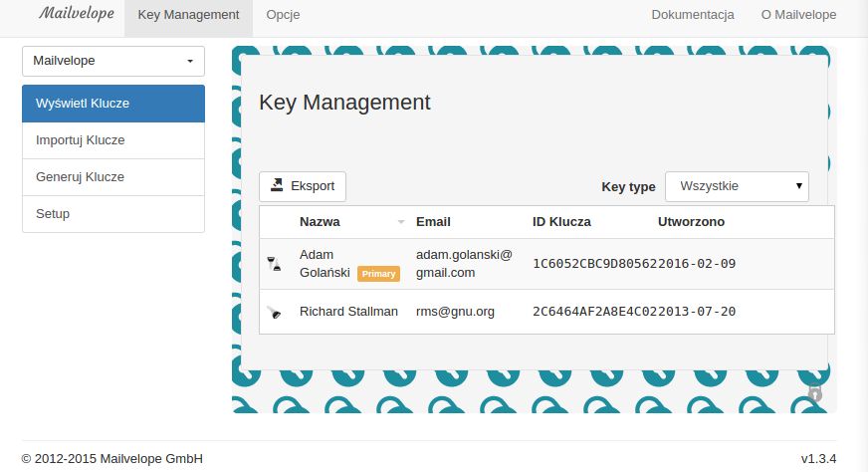Open the Key type Wszystkie dropdown

(737, 186)
